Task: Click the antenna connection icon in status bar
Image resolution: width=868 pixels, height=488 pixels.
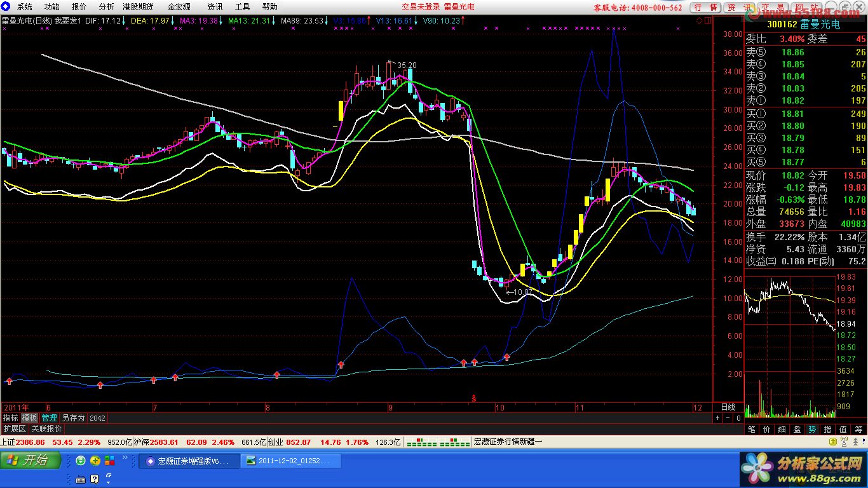Action: pyautogui.click(x=843, y=442)
